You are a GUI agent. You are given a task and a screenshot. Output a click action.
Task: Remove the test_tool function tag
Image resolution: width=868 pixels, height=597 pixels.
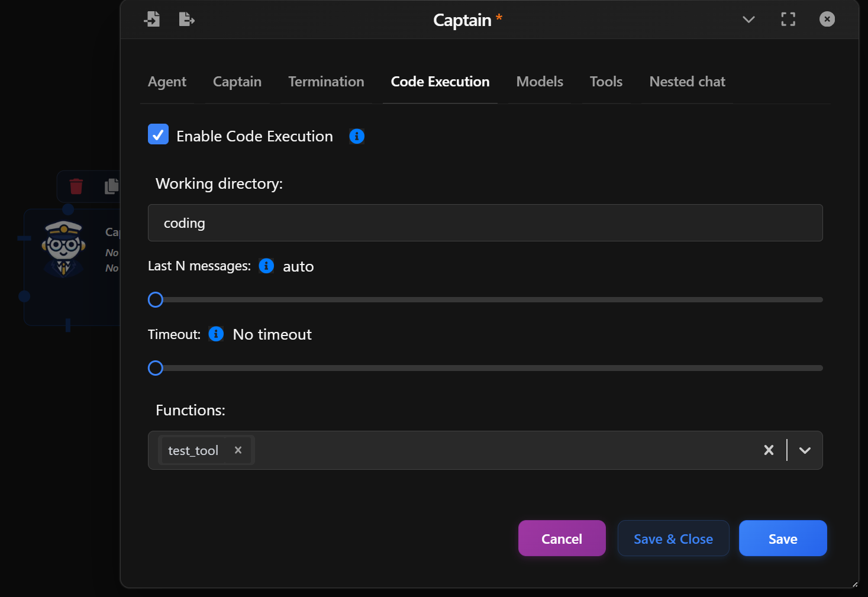pyautogui.click(x=238, y=450)
